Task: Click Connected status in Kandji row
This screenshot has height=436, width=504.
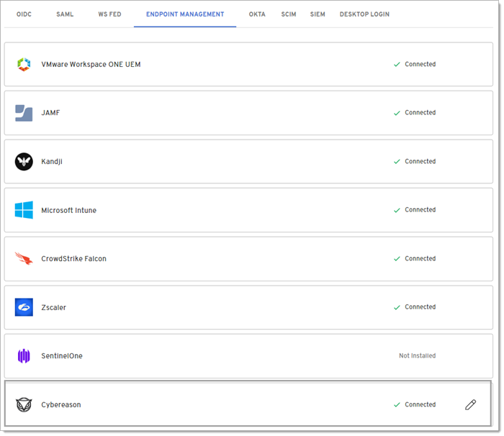Action: pyautogui.click(x=420, y=161)
